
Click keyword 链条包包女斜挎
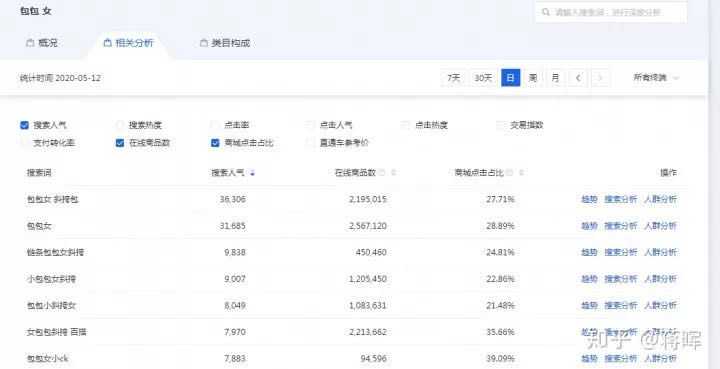(56, 252)
